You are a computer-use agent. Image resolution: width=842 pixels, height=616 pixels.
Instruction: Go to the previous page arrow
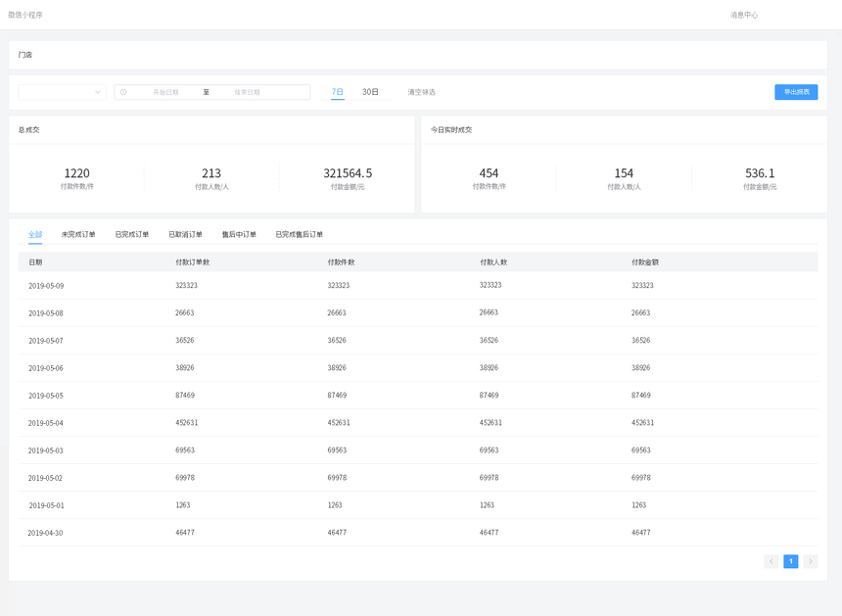point(771,561)
